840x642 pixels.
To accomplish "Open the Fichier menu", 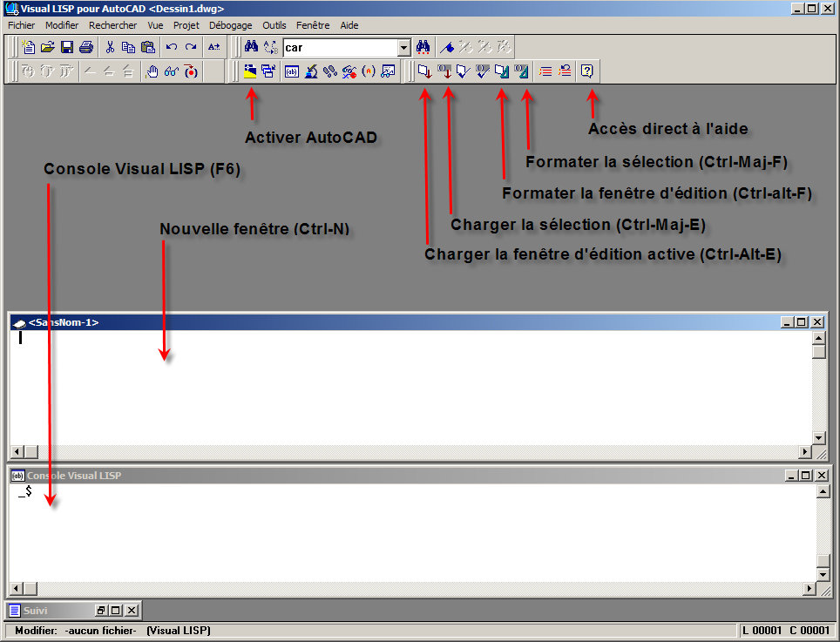I will pos(21,25).
